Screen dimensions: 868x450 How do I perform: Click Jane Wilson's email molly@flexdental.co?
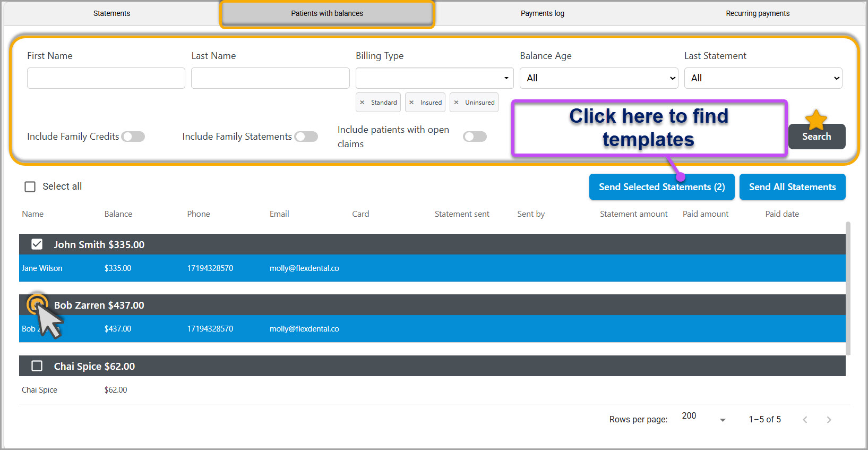pyautogui.click(x=304, y=268)
